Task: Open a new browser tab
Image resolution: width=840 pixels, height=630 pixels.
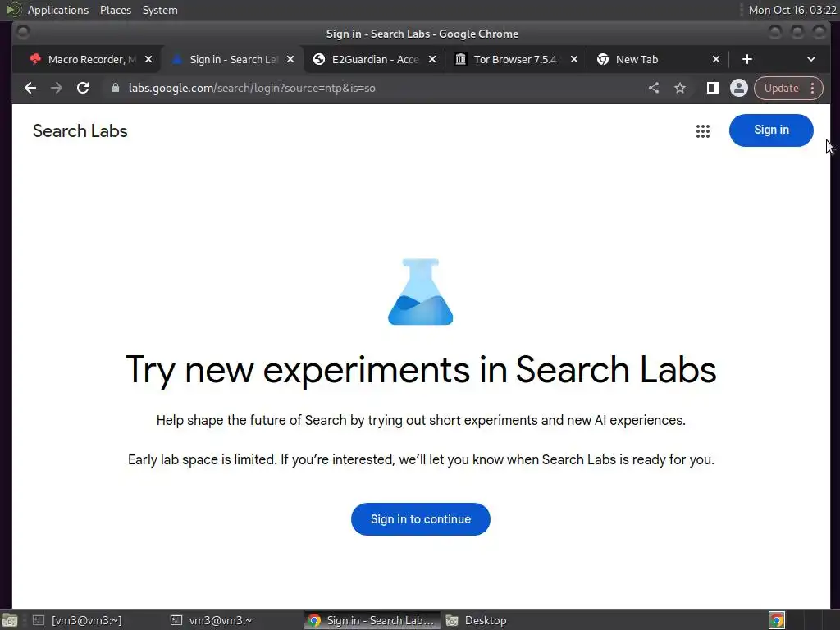Action: (747, 59)
